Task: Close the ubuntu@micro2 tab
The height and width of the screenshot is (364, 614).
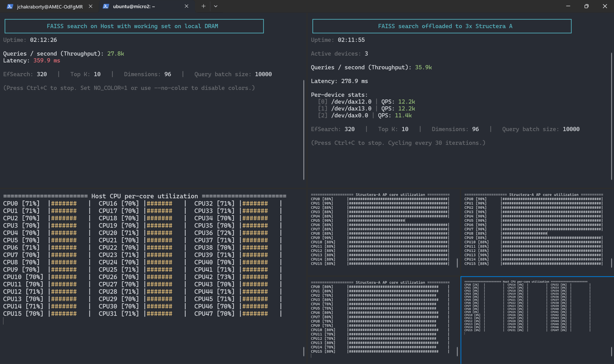Action: (x=186, y=6)
